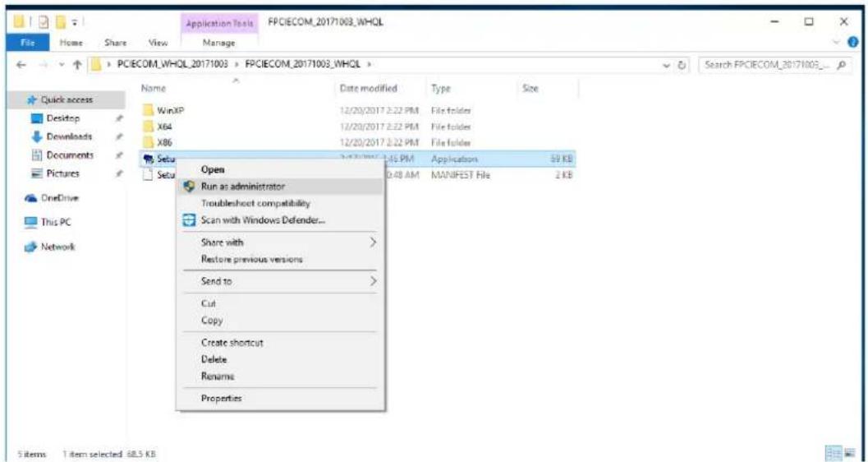Open Downloads in the navigation pane

coord(69,136)
